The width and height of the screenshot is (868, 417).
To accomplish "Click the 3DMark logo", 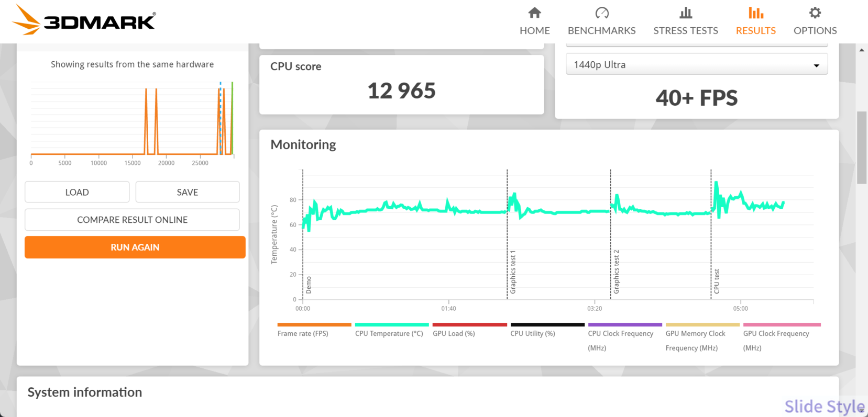I will [84, 21].
